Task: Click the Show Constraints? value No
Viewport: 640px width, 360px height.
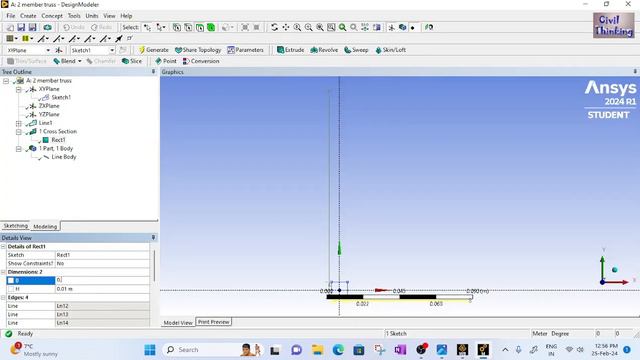Action: click(x=102, y=264)
